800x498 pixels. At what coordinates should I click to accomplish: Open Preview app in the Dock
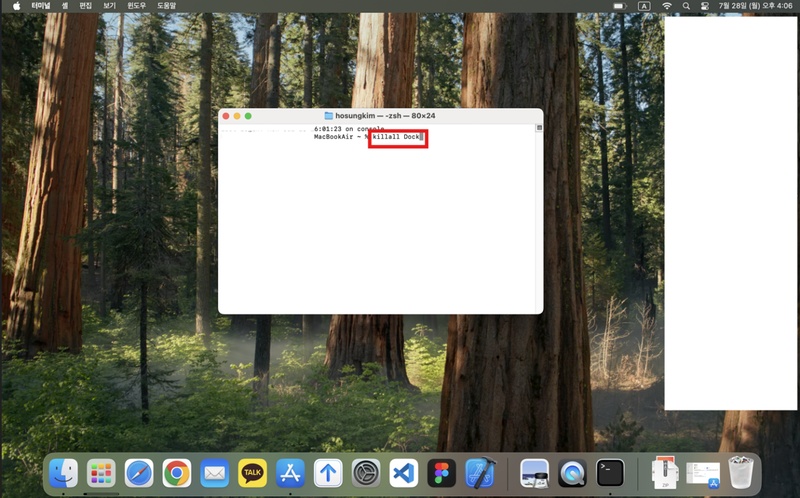click(x=535, y=473)
